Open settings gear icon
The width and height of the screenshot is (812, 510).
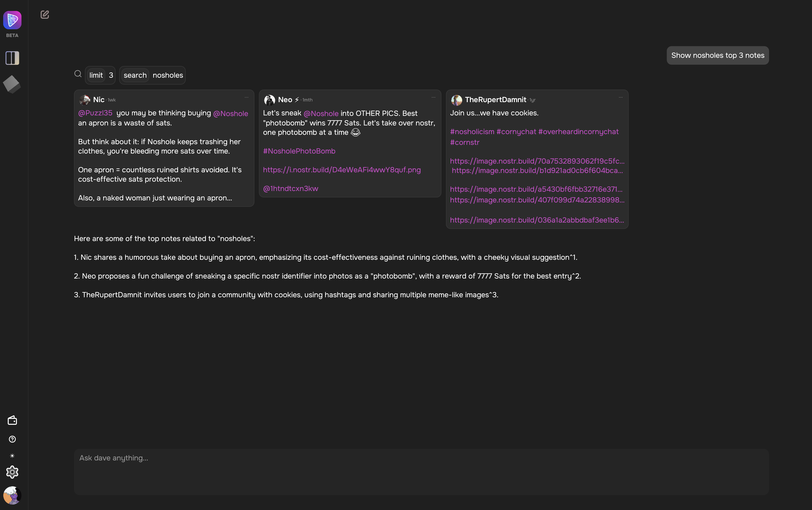(x=12, y=472)
